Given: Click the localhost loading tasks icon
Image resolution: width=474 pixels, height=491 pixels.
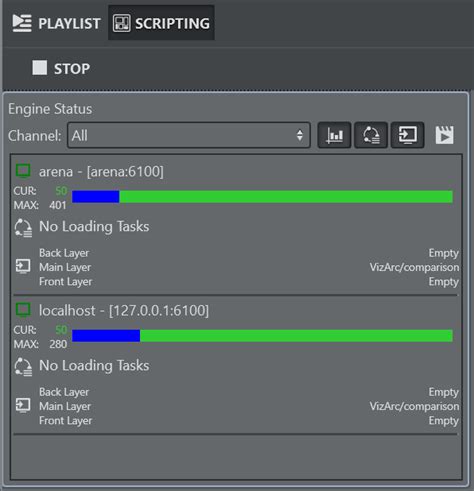Looking at the screenshot, I should pyautogui.click(x=23, y=367).
